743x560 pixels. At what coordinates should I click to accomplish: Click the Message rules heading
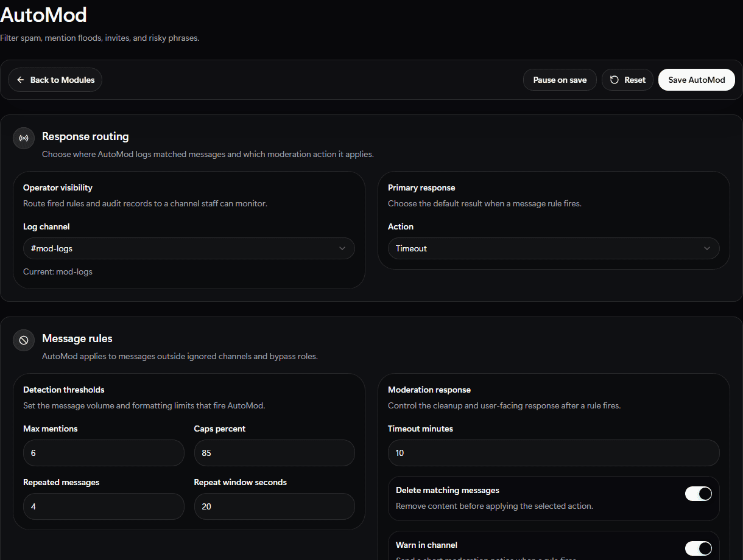click(x=77, y=338)
